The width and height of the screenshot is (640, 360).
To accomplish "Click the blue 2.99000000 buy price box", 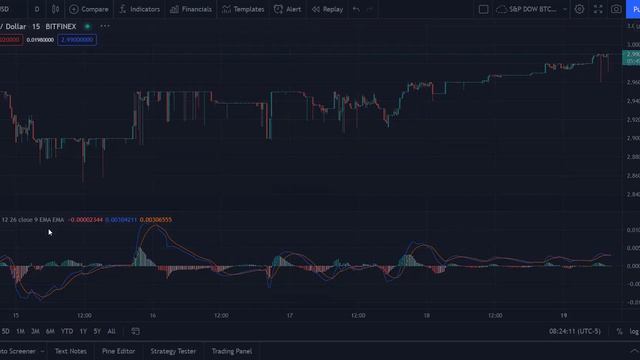I will click(77, 40).
